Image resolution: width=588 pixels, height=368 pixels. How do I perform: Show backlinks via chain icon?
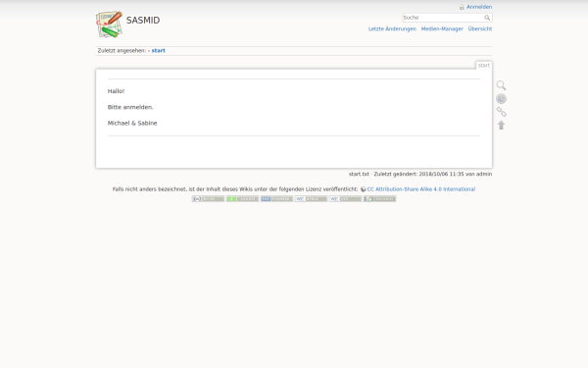click(501, 112)
